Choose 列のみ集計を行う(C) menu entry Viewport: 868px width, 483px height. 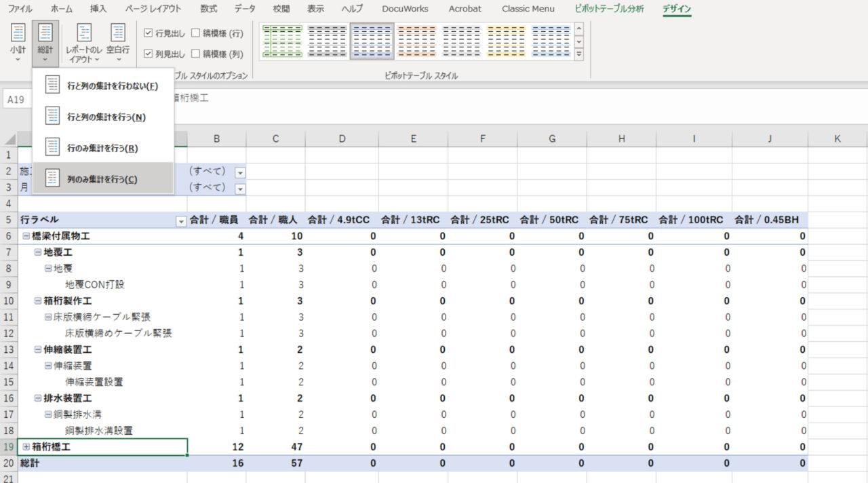pyautogui.click(x=103, y=179)
